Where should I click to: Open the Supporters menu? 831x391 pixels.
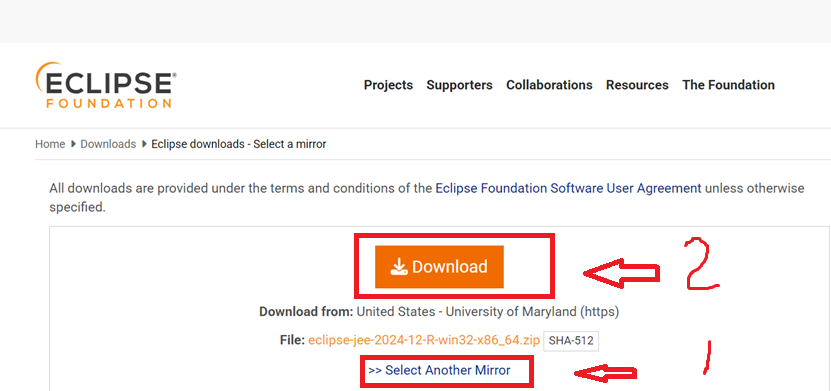point(459,85)
